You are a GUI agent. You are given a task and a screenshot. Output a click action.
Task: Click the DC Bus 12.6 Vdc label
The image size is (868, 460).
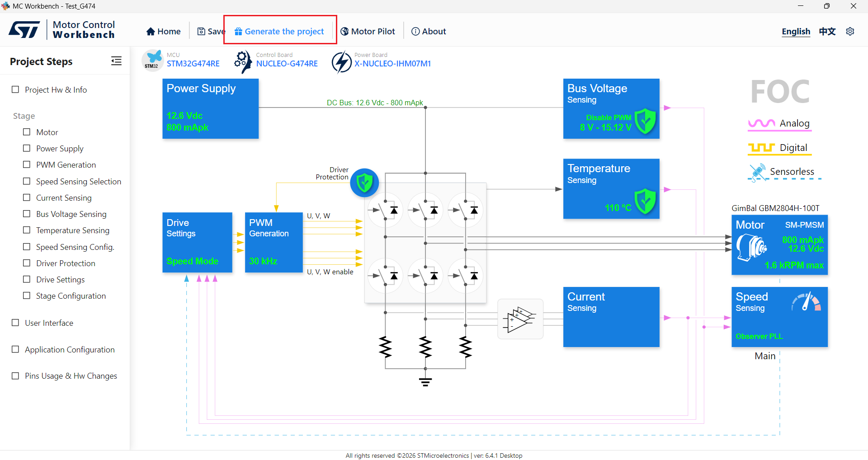point(375,103)
